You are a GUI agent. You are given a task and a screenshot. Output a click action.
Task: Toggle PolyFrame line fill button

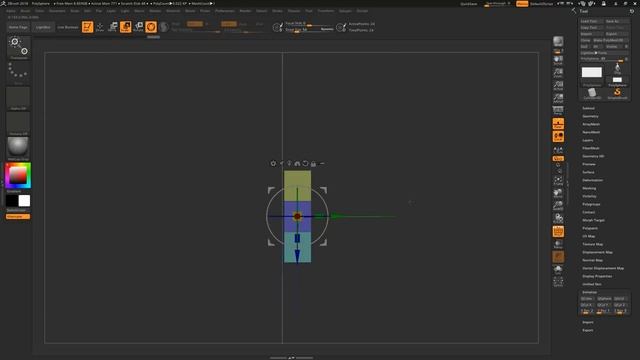(558, 231)
